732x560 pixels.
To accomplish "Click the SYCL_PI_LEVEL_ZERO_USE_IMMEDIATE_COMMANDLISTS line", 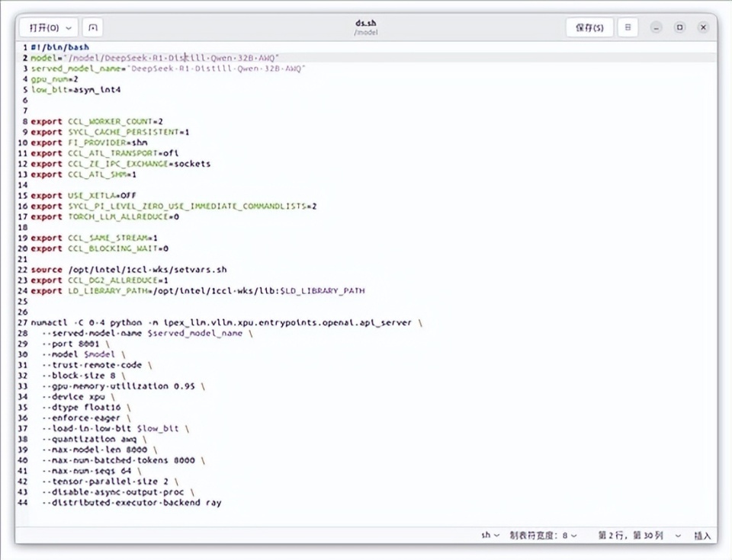I will pyautogui.click(x=174, y=206).
